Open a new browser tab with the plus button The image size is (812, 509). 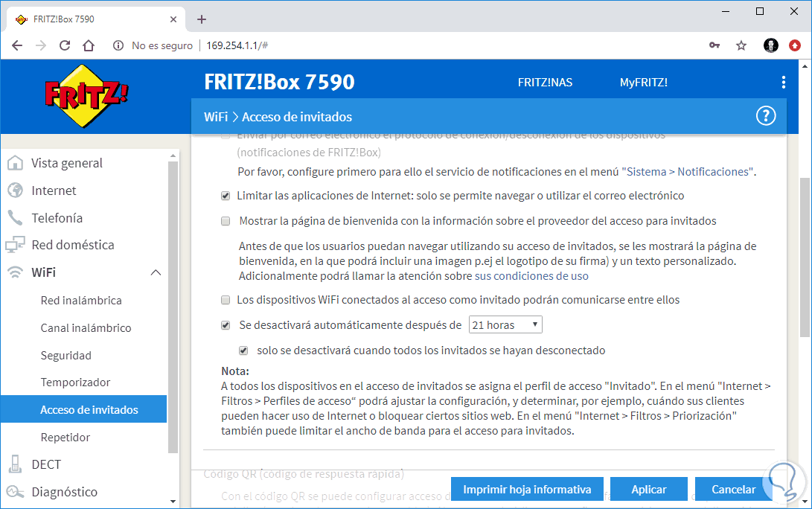(202, 19)
